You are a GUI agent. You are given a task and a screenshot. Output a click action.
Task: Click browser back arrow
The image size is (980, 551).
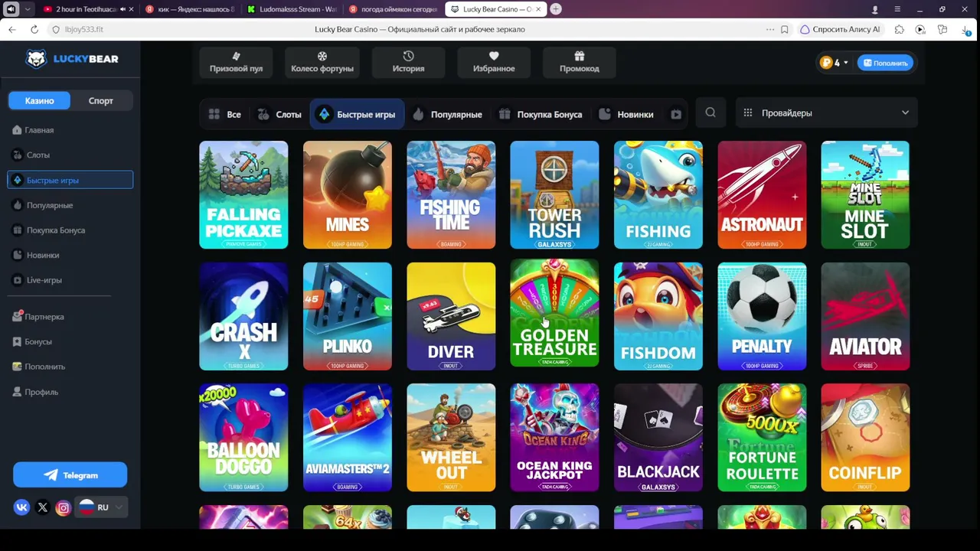point(11,29)
